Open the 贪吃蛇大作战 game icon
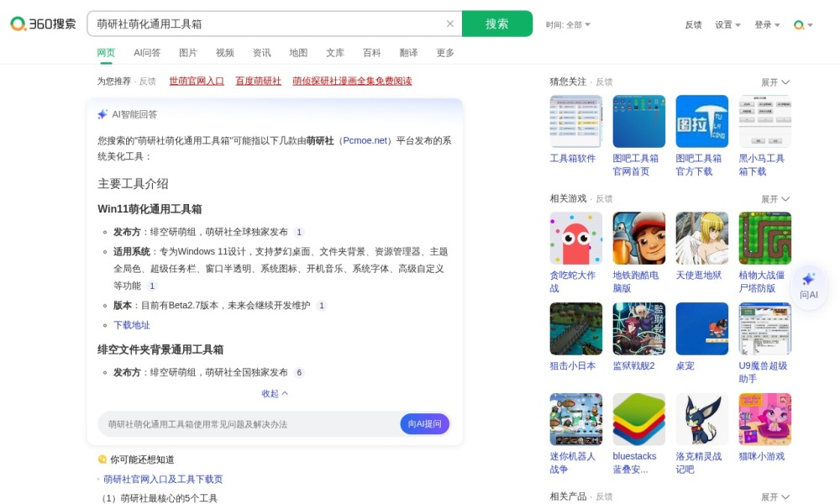Viewport: 840px width, 504px height. pos(576,238)
